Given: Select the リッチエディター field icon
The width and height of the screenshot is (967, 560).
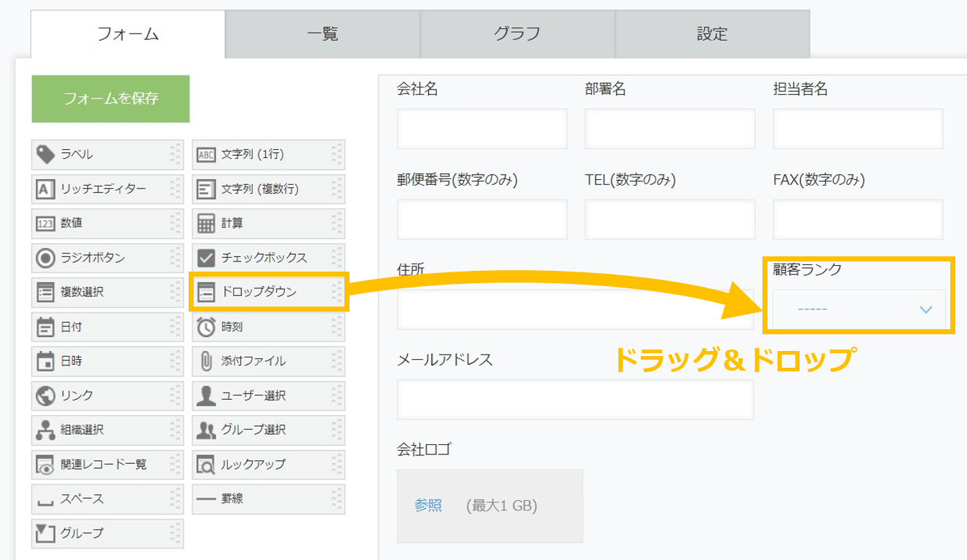Looking at the screenshot, I should point(45,189).
